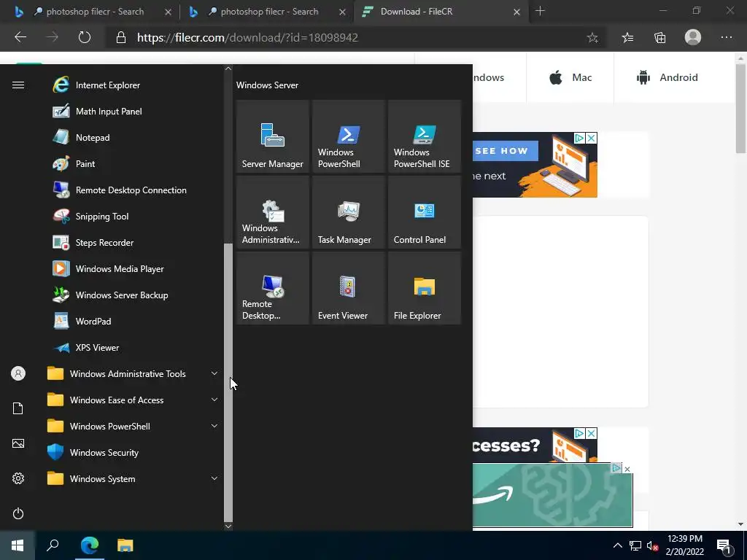Close the Amazon banner ad

pyautogui.click(x=627, y=469)
